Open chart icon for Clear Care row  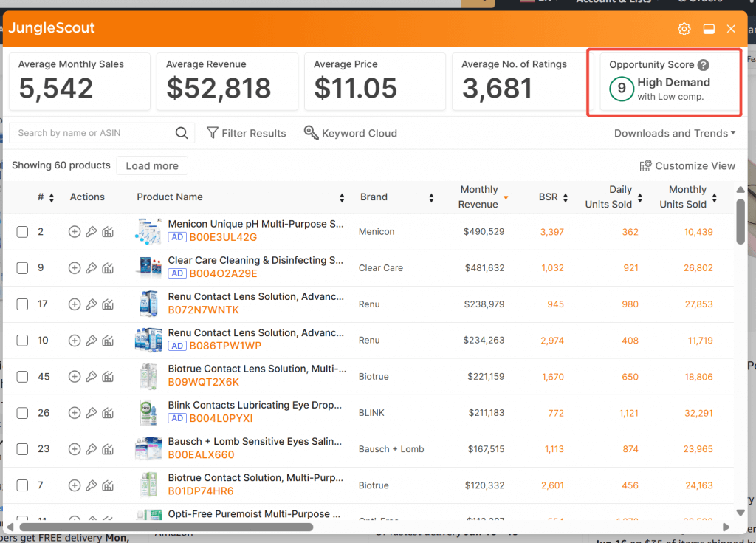(108, 268)
